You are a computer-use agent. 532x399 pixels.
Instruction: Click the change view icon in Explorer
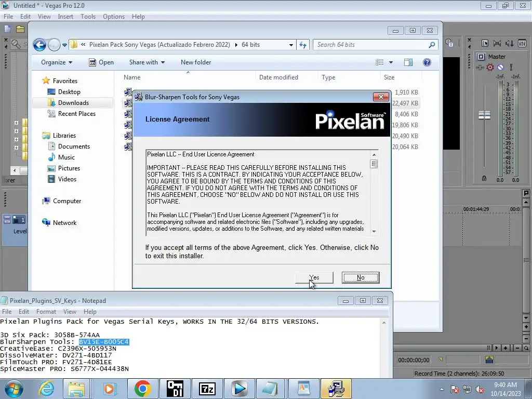coord(379,62)
